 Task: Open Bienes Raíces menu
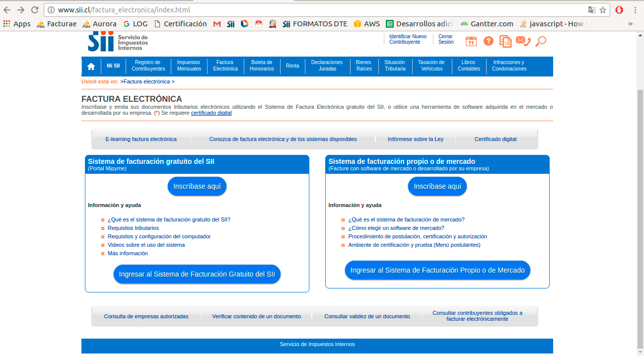coord(364,66)
